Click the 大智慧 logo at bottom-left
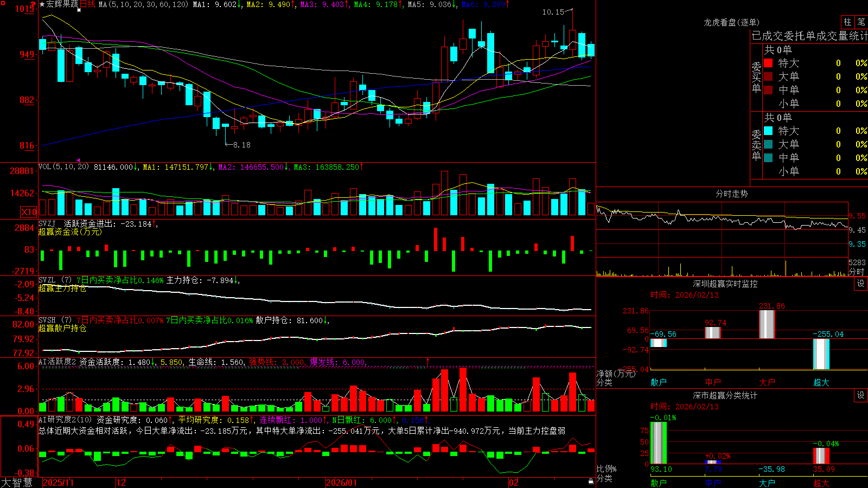The width and height of the screenshot is (868, 488). (17, 483)
